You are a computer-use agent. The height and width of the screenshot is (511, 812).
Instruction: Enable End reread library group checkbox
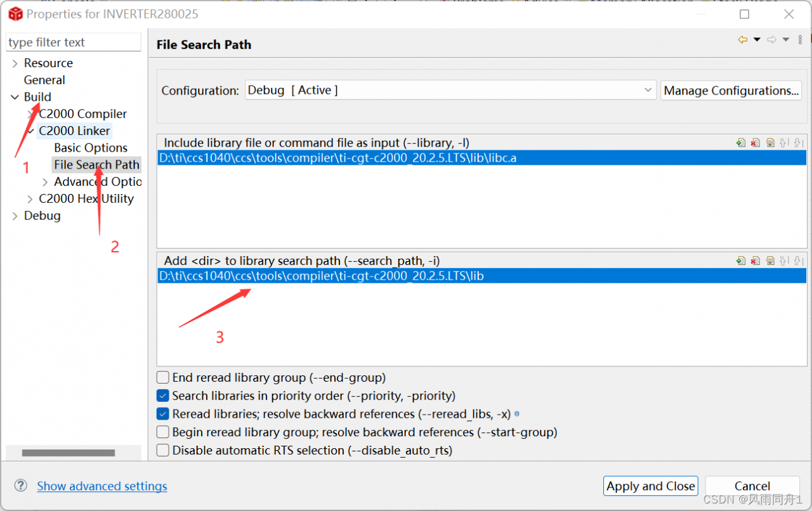163,378
